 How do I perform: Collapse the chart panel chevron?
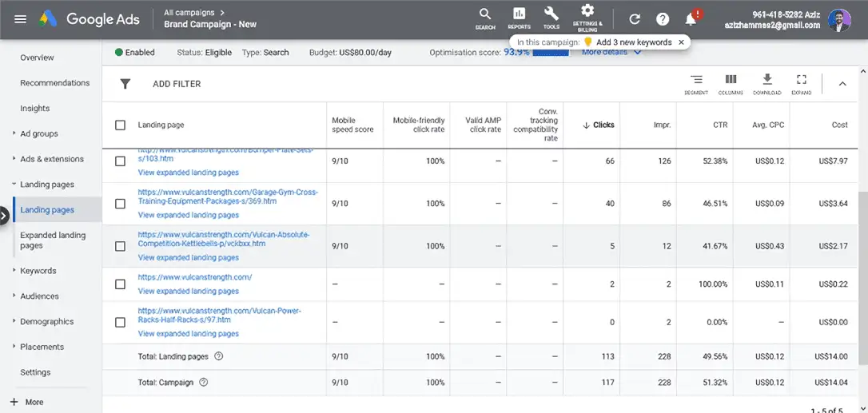tap(842, 84)
